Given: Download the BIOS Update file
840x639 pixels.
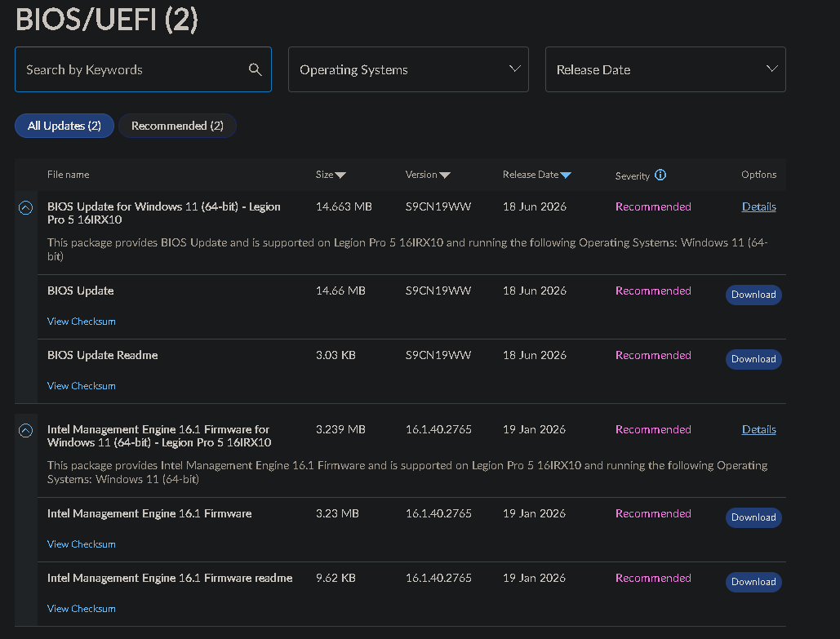Looking at the screenshot, I should click(x=753, y=295).
